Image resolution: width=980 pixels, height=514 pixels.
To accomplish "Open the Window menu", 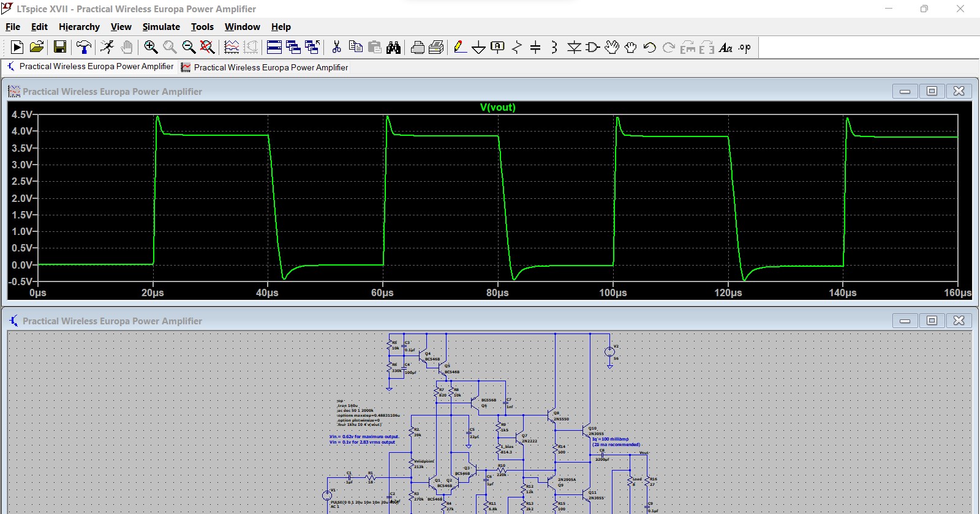I will [243, 27].
